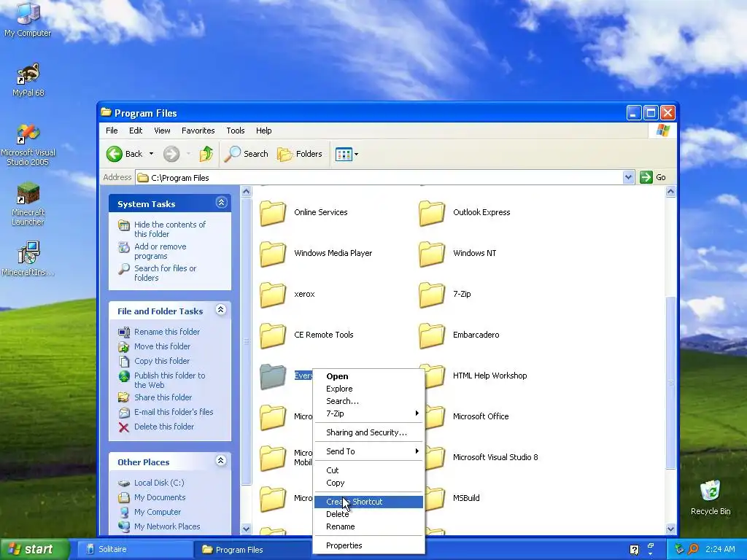
Task: Select the 7-Zip folder icon
Action: [x=432, y=295]
